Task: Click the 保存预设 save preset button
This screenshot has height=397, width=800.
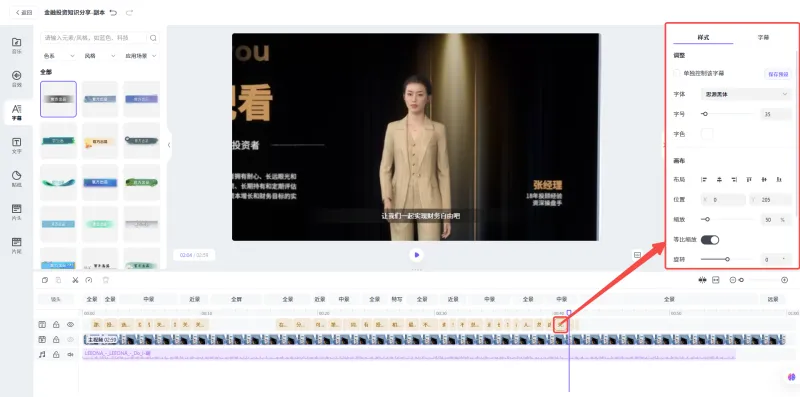Action: [778, 74]
